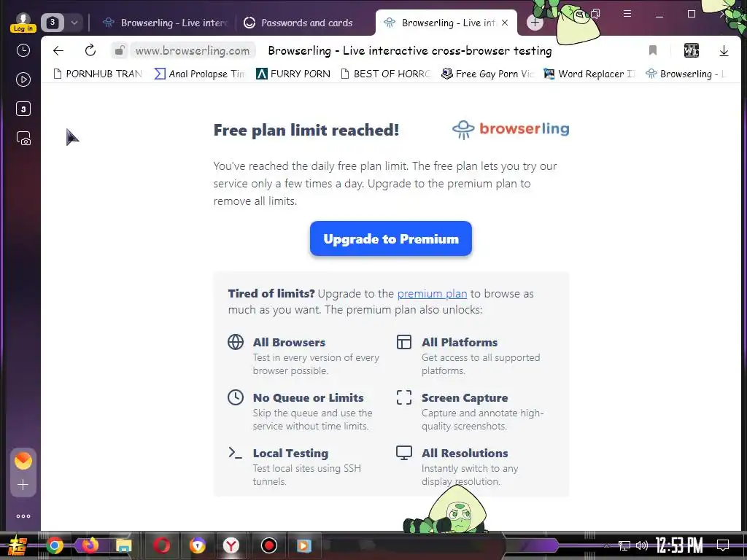Expand the tab groups dropdown arrow
747x560 pixels.
click(74, 23)
